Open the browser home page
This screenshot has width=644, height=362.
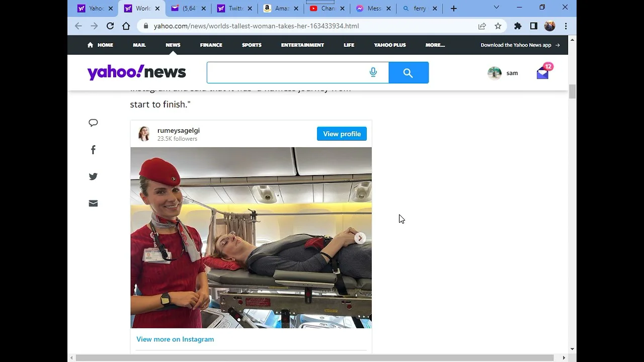tap(126, 26)
